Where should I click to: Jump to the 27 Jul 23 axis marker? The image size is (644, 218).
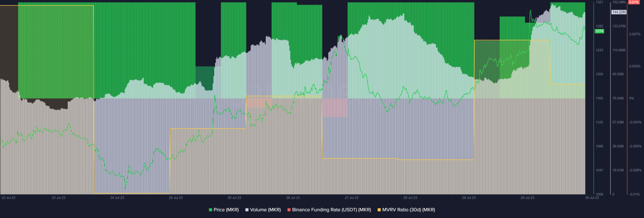point(351,197)
